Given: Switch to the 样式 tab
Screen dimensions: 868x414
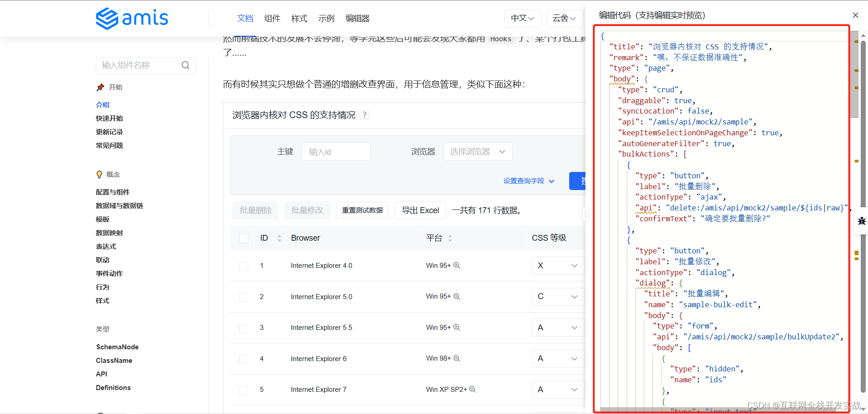Looking at the screenshot, I should (299, 19).
